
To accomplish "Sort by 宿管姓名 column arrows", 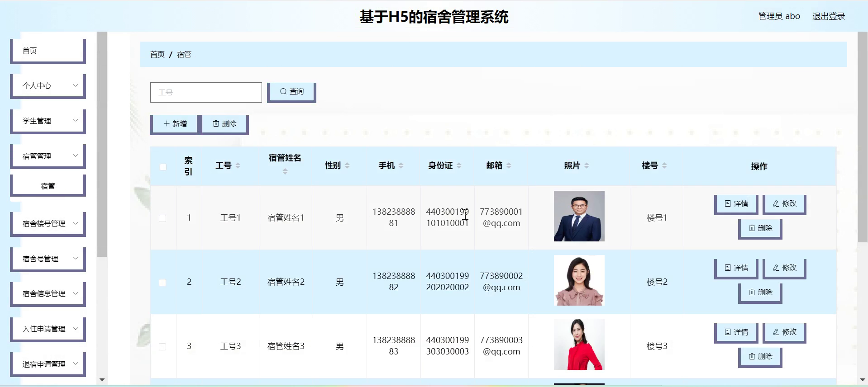I will coord(285,172).
